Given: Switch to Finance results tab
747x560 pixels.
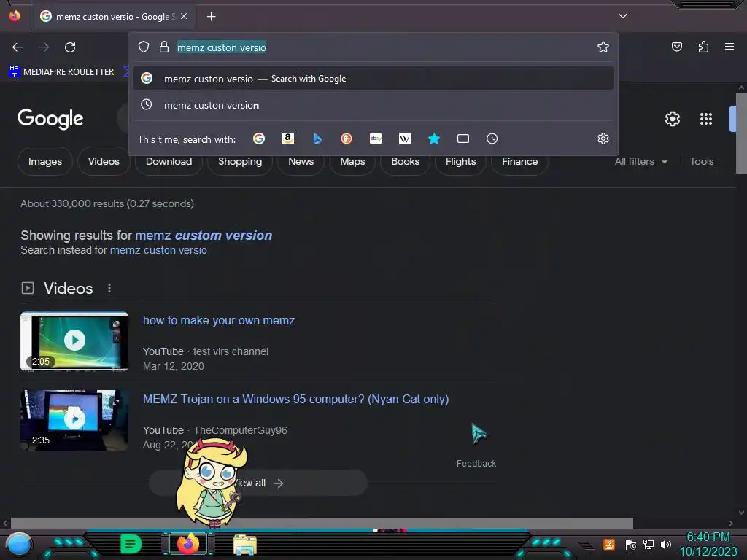Looking at the screenshot, I should coord(519,161).
